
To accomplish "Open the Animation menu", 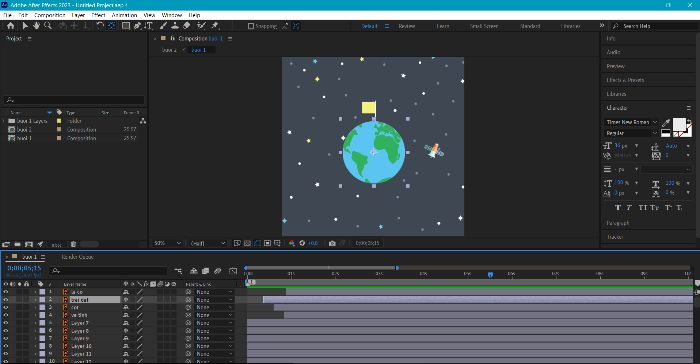I will pos(124,15).
